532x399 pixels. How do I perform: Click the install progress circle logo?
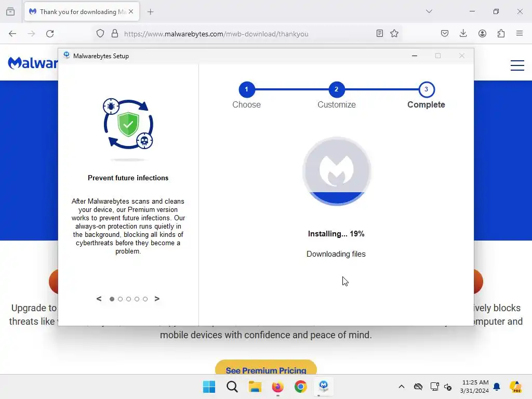tap(337, 171)
